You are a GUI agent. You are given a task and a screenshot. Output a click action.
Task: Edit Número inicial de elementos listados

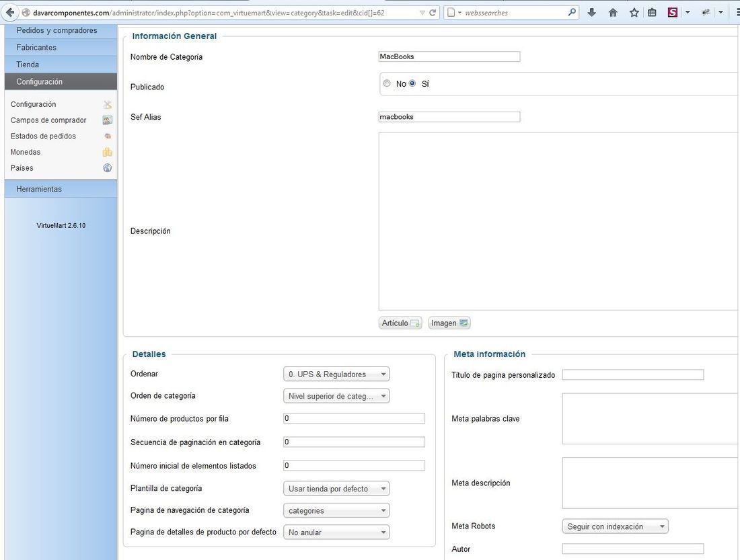354,466
